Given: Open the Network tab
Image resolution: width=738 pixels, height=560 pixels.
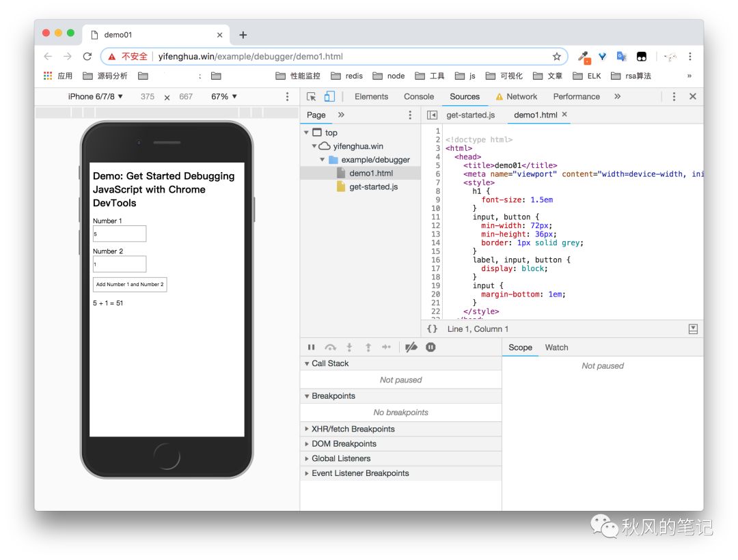Looking at the screenshot, I should (x=517, y=96).
